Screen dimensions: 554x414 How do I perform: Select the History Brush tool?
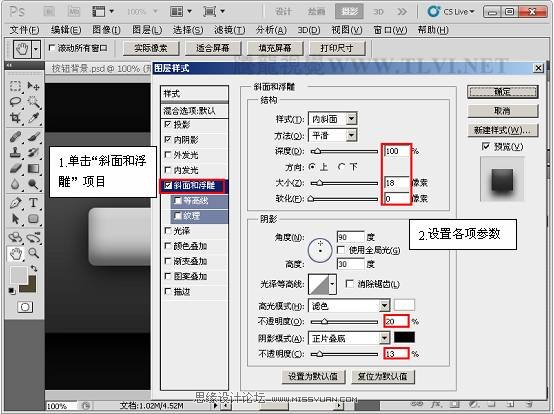(33, 152)
